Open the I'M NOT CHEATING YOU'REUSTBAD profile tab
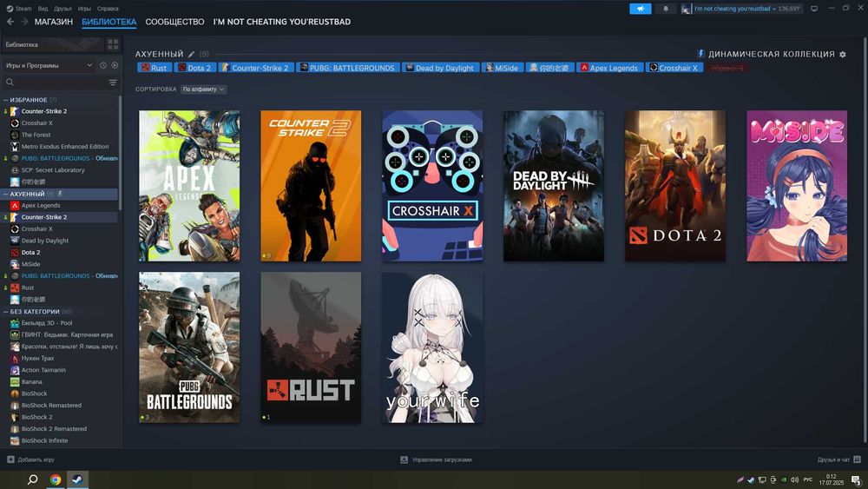This screenshot has width=868, height=489. (282, 22)
